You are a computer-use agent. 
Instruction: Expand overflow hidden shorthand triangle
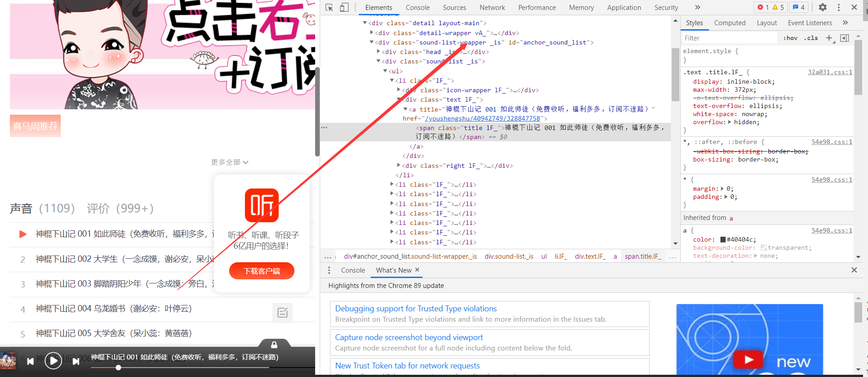click(729, 122)
